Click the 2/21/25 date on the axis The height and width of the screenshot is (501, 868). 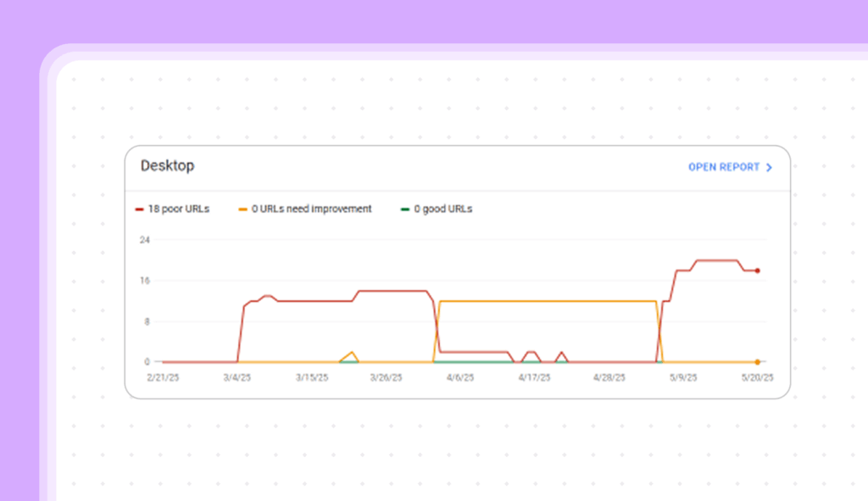tap(162, 378)
